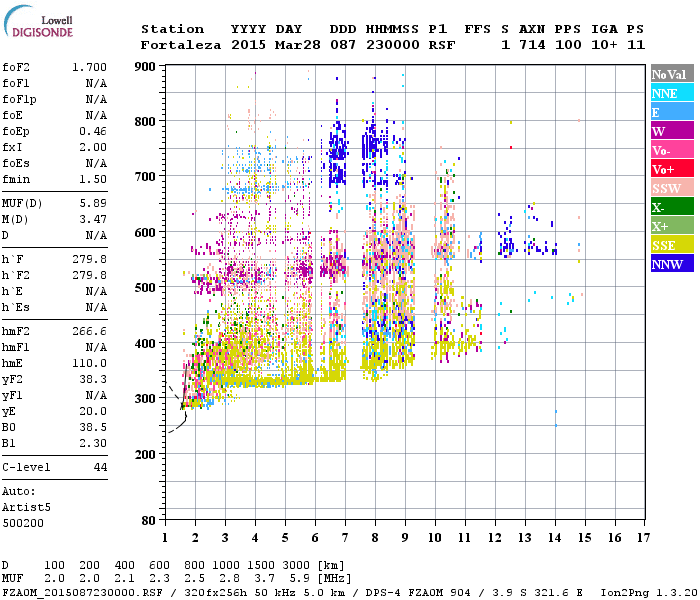Click the foEp value 0.46
This screenshot has width=700, height=600.
(x=93, y=131)
